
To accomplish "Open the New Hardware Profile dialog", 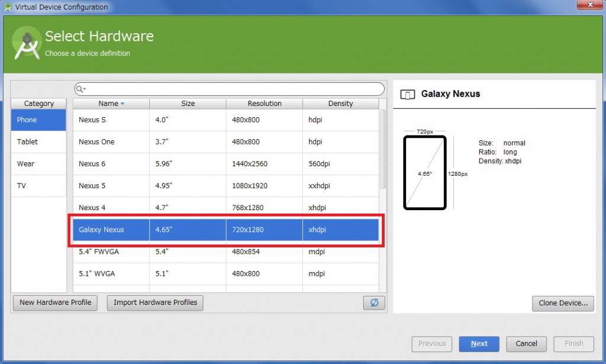I will [x=55, y=302].
